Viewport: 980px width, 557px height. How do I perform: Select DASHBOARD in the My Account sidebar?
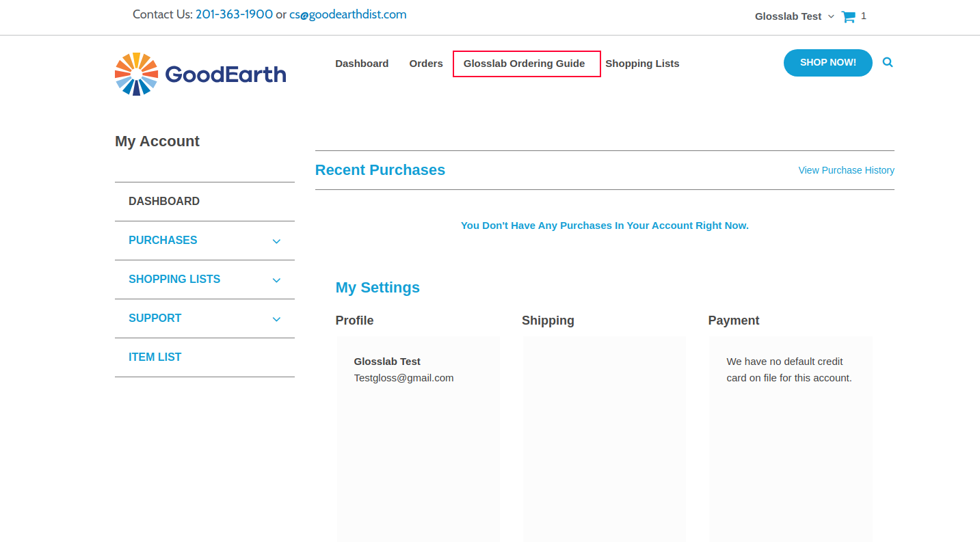tap(164, 202)
